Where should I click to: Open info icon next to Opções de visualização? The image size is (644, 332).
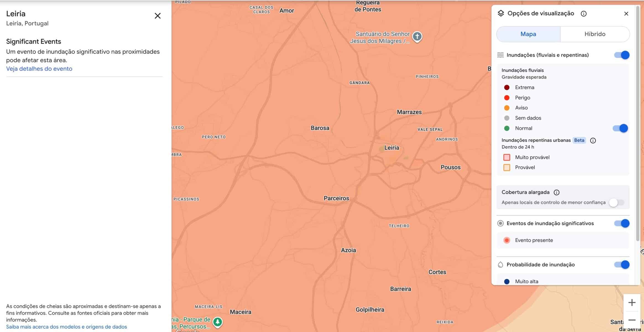click(x=583, y=14)
